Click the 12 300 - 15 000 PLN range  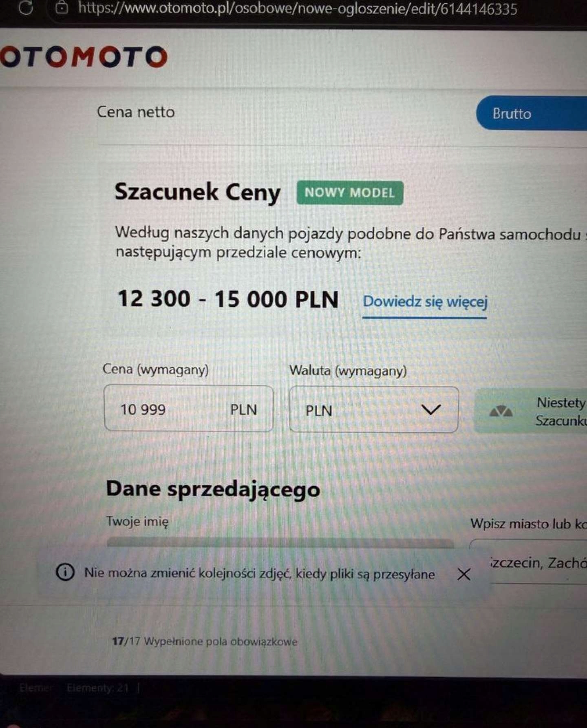(x=228, y=299)
